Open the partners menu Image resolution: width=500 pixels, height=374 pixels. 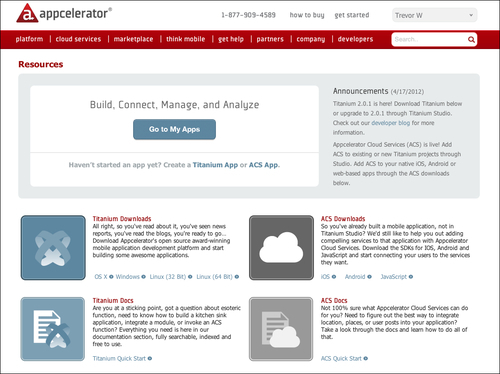[270, 39]
